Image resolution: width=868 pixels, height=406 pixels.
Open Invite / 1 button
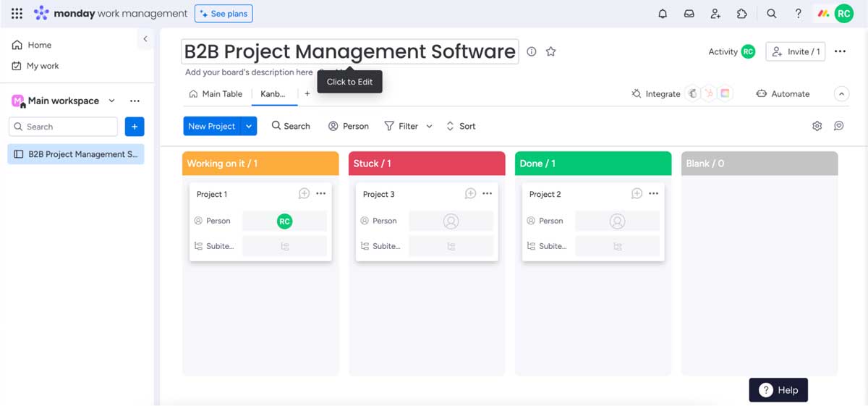click(x=795, y=51)
